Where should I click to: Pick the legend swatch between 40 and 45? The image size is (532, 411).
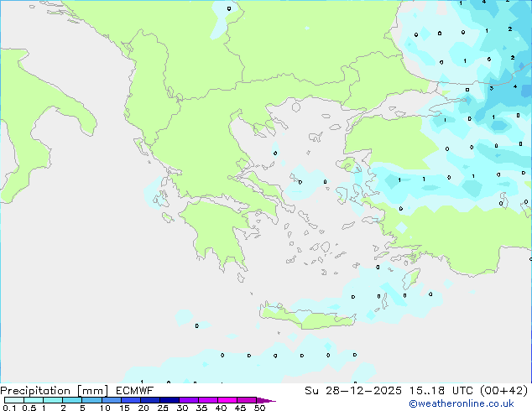[227, 400]
